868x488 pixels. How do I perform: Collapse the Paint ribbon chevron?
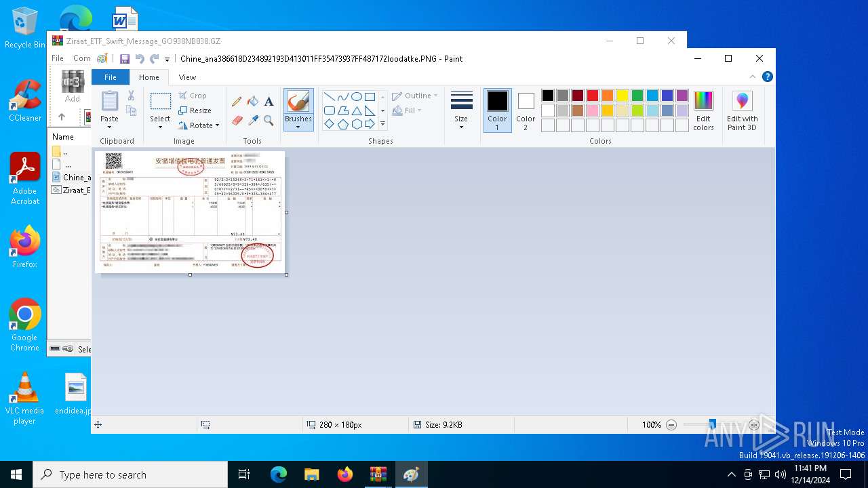coord(753,77)
